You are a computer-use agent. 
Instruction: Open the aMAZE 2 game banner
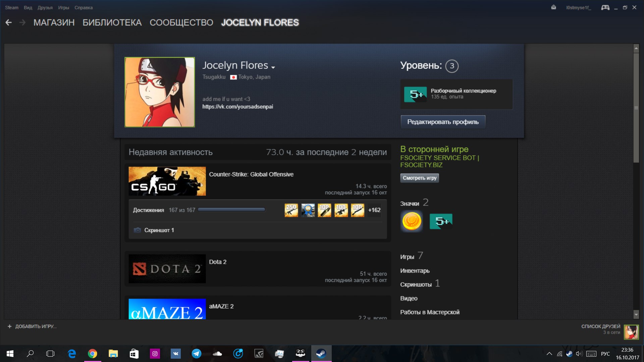click(x=167, y=309)
